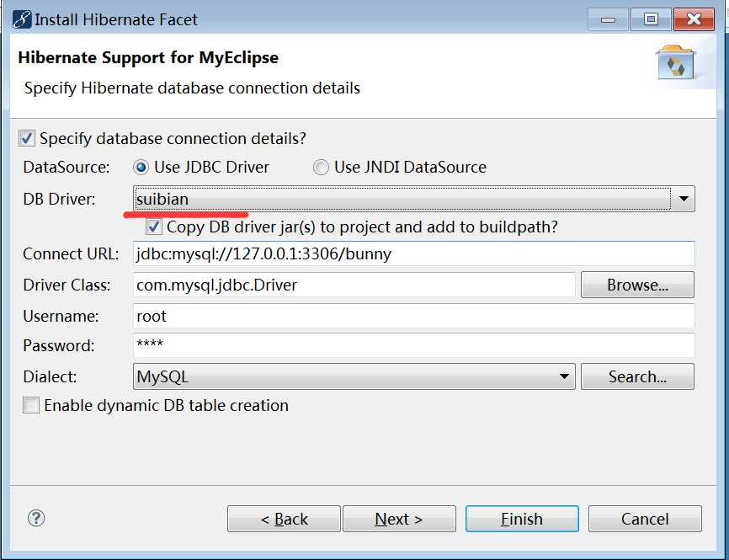Image resolution: width=729 pixels, height=560 pixels.
Task: Click the MyEclipse icon in the title bar
Action: click(x=22, y=19)
